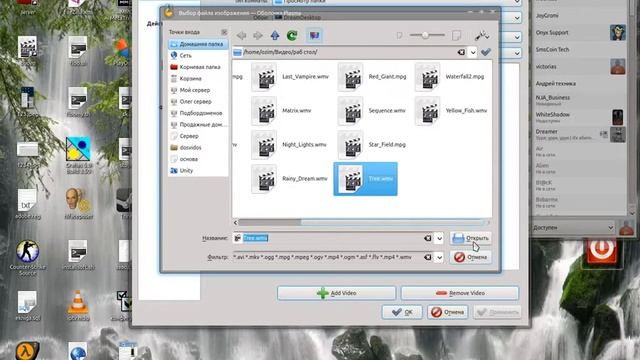The height and width of the screenshot is (360, 640).
Task: Select 'Олег сервер' place entry
Action: pos(198,102)
